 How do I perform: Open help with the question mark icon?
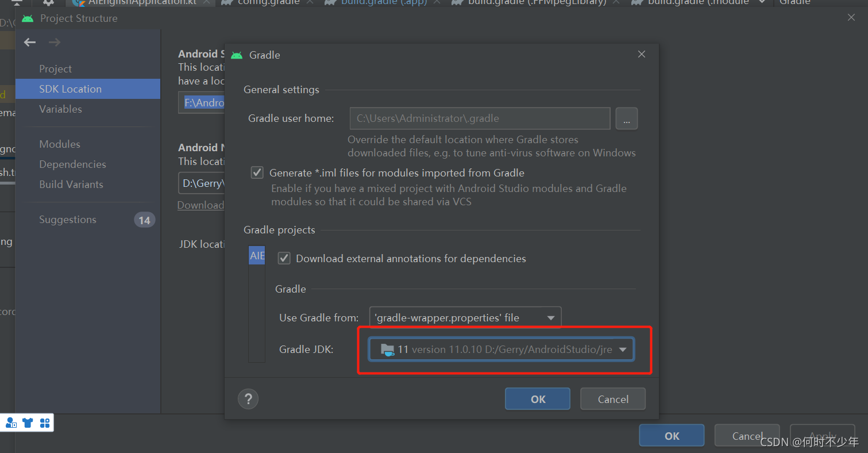pyautogui.click(x=248, y=399)
